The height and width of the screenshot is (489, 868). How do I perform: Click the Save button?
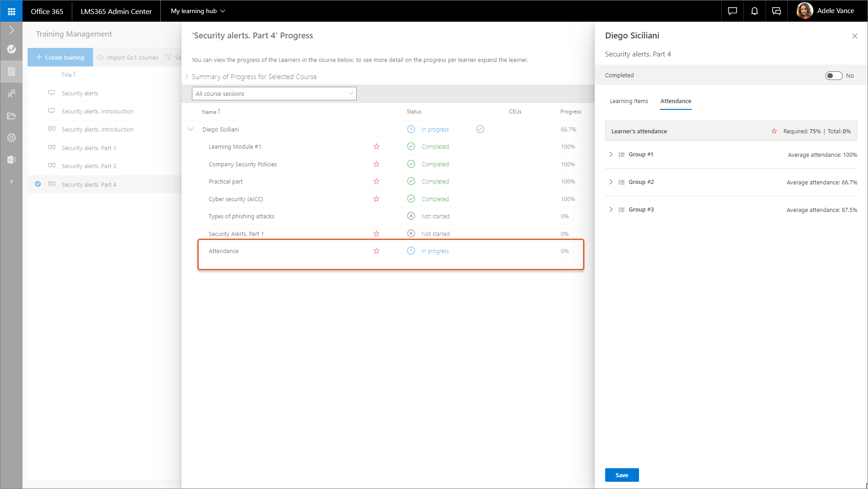coord(621,475)
